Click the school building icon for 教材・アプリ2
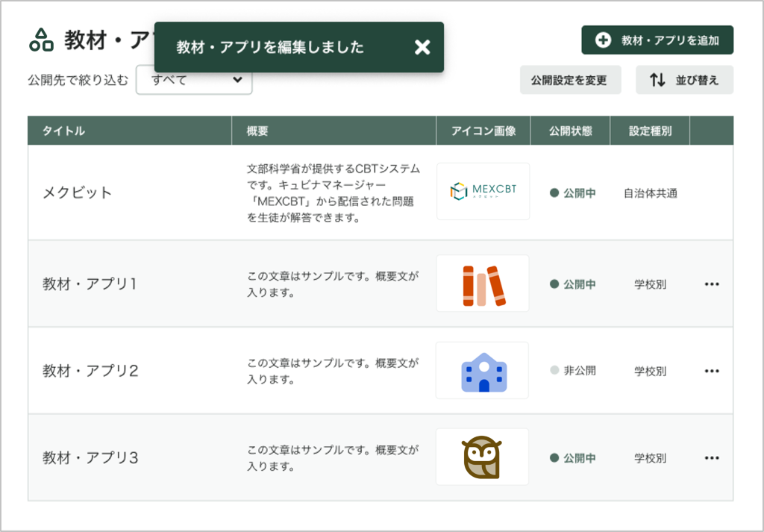764x532 pixels. [x=483, y=371]
